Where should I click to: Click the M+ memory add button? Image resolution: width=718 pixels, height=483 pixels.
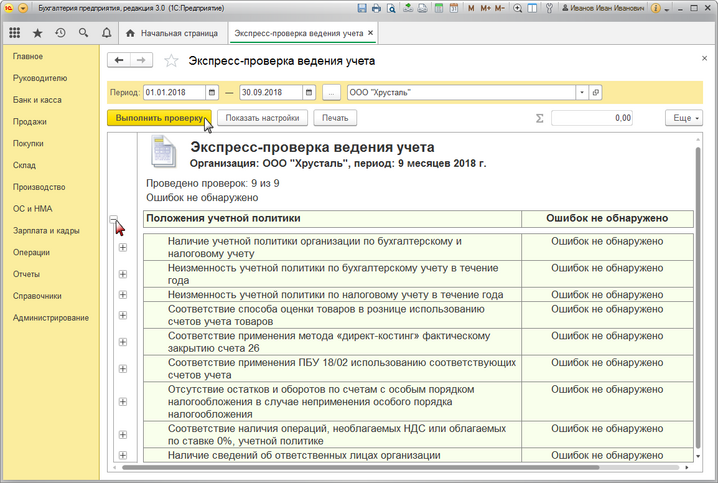point(485,8)
